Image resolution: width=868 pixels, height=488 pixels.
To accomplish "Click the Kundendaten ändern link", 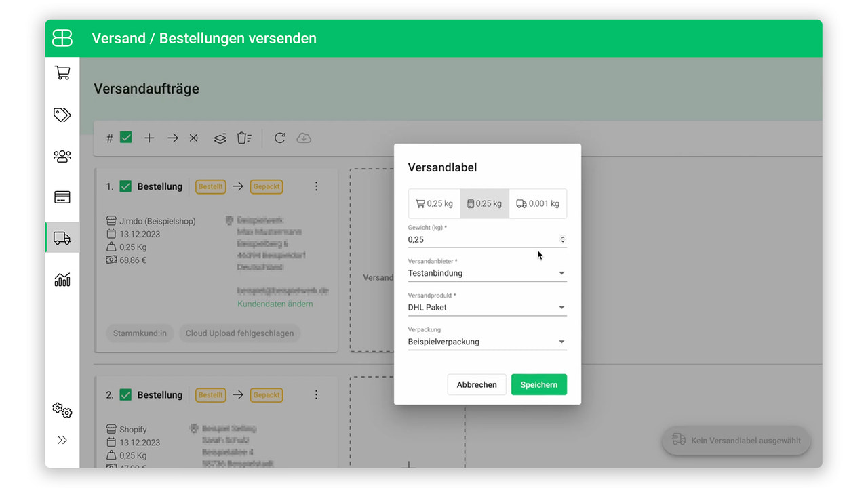I will click(x=275, y=304).
